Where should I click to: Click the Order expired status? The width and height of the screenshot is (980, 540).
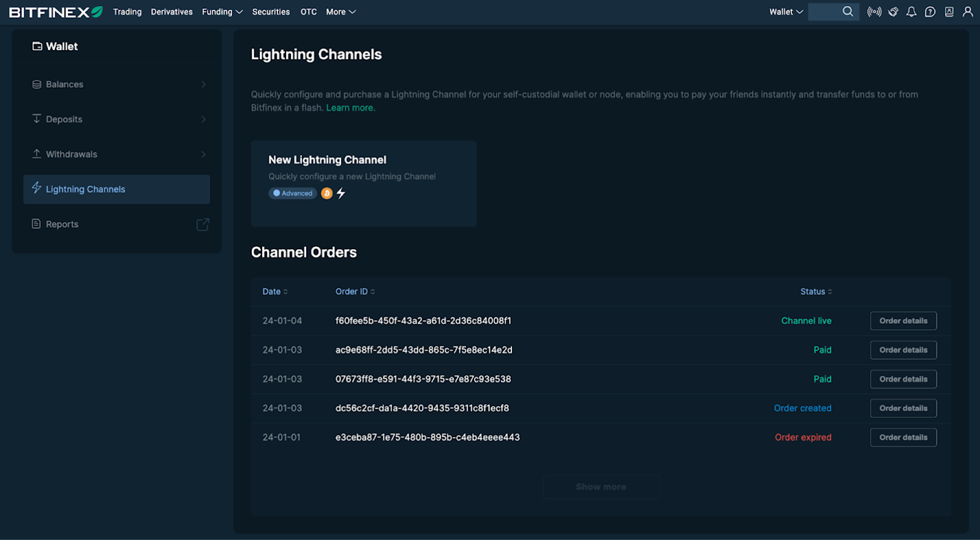click(x=803, y=437)
